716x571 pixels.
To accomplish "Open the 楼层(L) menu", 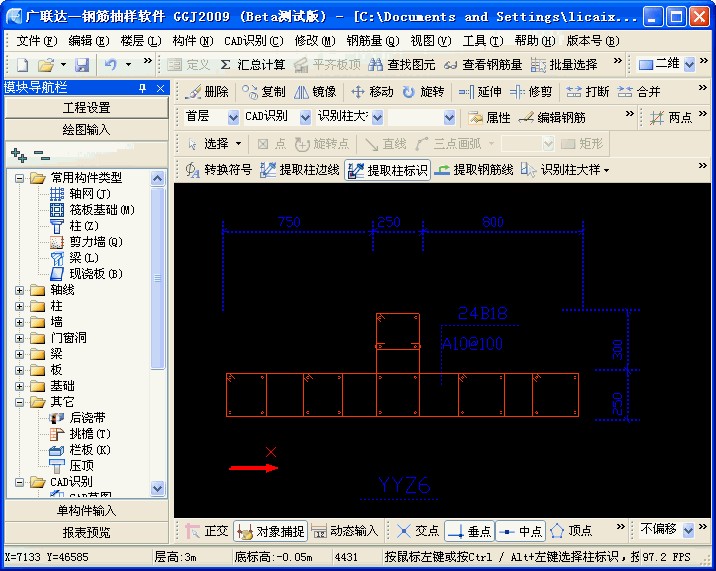I will (x=141, y=41).
